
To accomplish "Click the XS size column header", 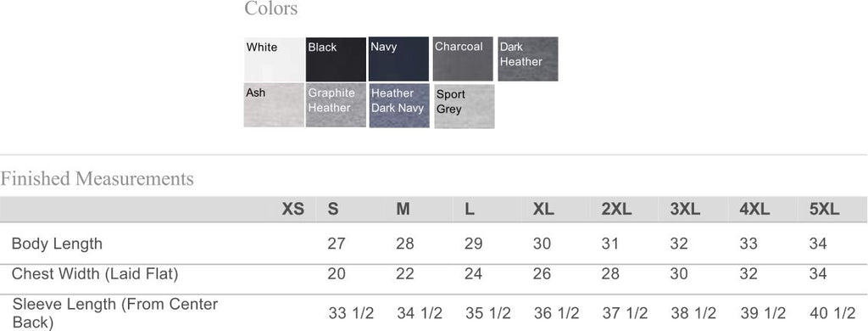I will (x=292, y=210).
